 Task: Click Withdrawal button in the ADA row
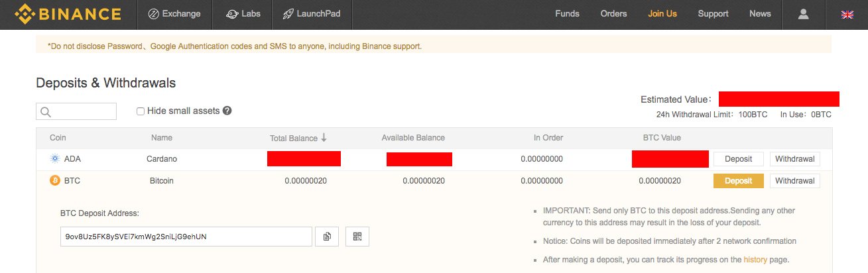[794, 159]
